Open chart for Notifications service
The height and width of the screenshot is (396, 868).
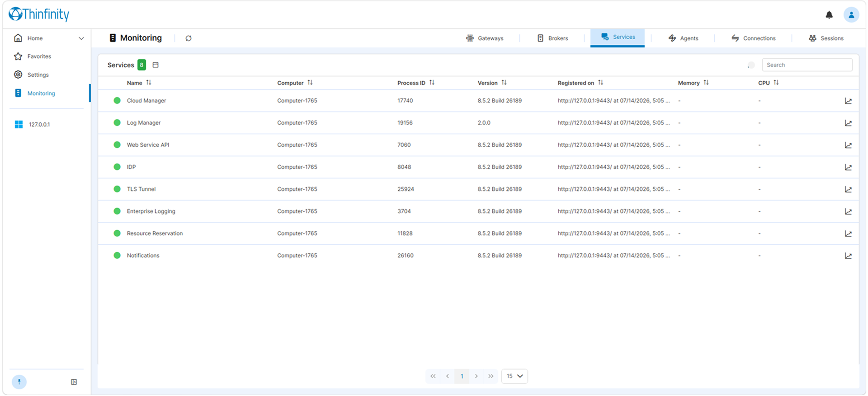click(848, 256)
